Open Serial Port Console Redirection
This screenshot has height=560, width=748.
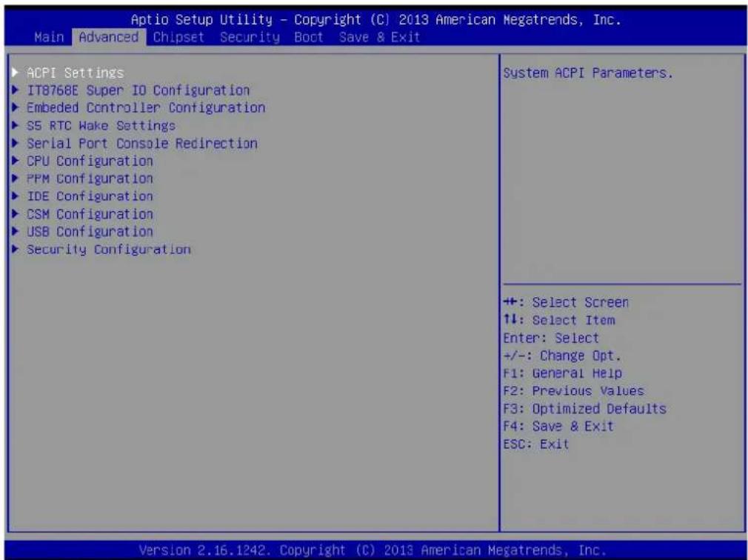(142, 143)
